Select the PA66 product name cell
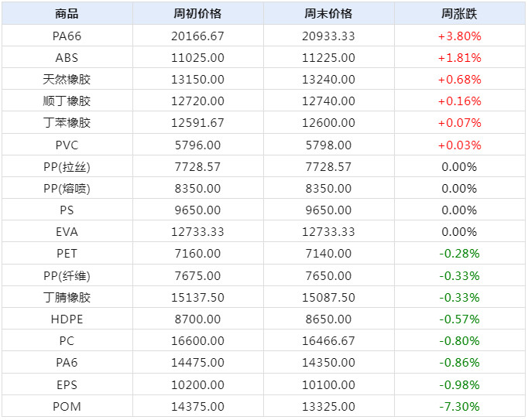Viewport: 528px width, 420px height. click(x=67, y=36)
